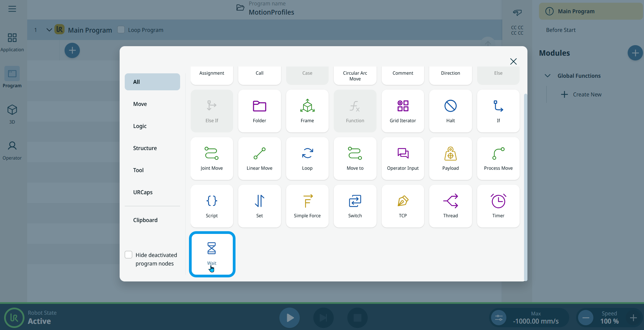644x330 pixels.
Task: Open the speed slider settings button
Action: (499, 318)
